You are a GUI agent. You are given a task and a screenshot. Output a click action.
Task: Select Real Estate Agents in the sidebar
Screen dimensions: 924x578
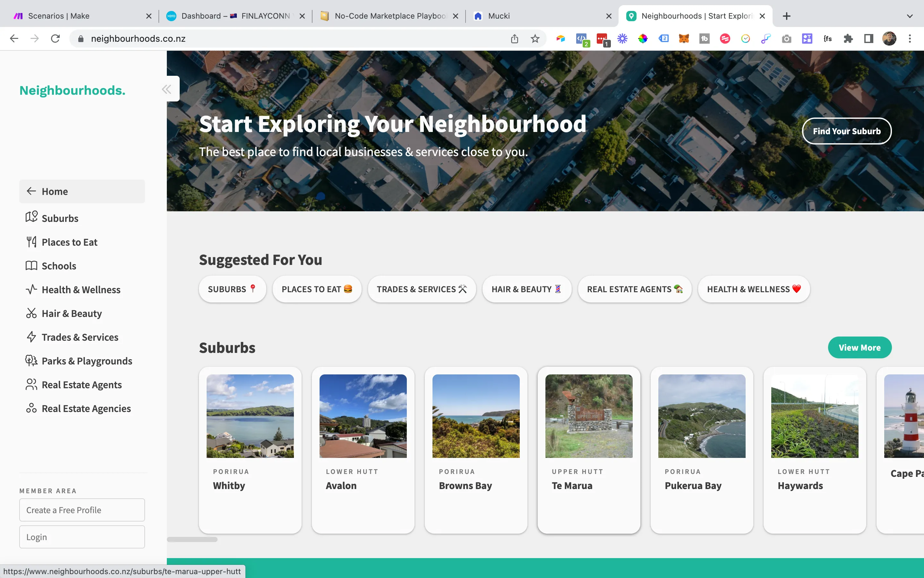[82, 385]
